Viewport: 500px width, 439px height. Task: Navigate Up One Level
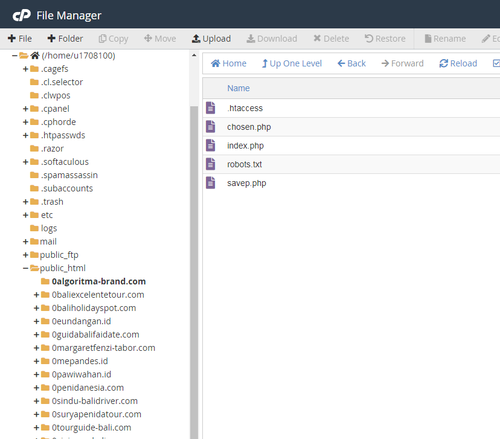292,63
